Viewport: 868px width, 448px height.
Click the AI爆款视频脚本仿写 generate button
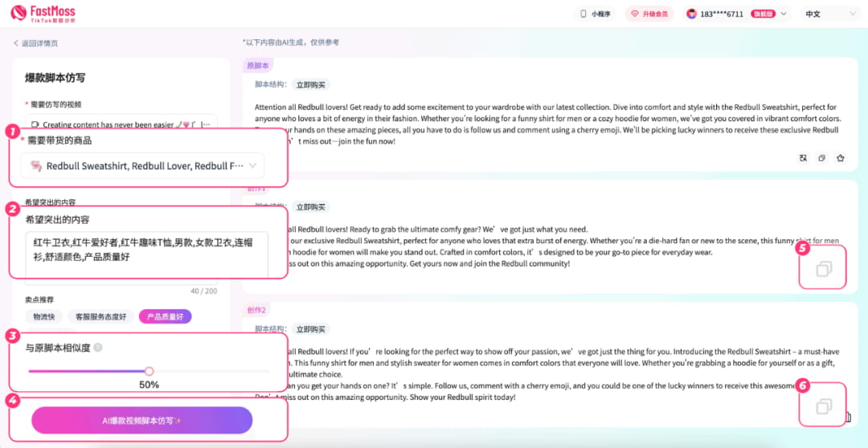[x=142, y=421]
